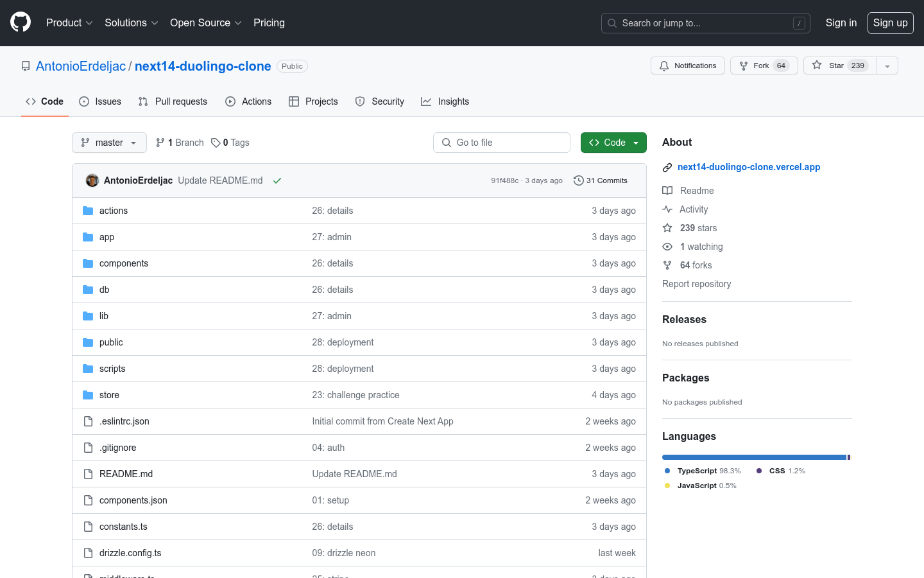924x578 pixels.
Task: Click the folder icon for app
Action: pyautogui.click(x=88, y=237)
